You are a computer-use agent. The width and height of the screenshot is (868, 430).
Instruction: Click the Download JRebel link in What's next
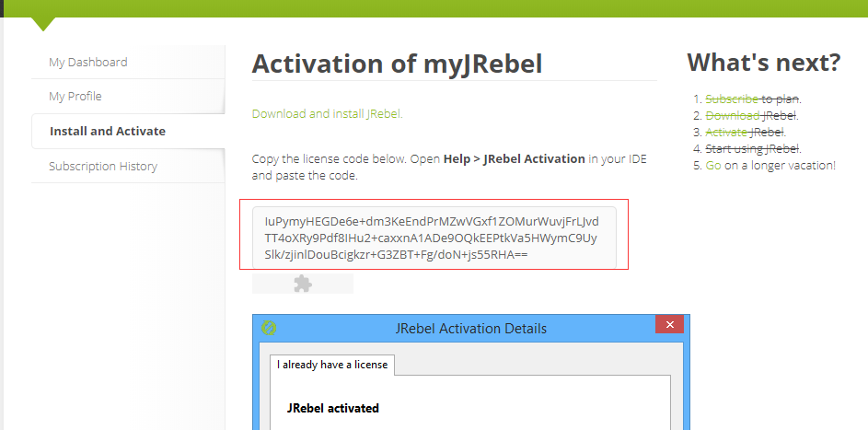tap(733, 116)
